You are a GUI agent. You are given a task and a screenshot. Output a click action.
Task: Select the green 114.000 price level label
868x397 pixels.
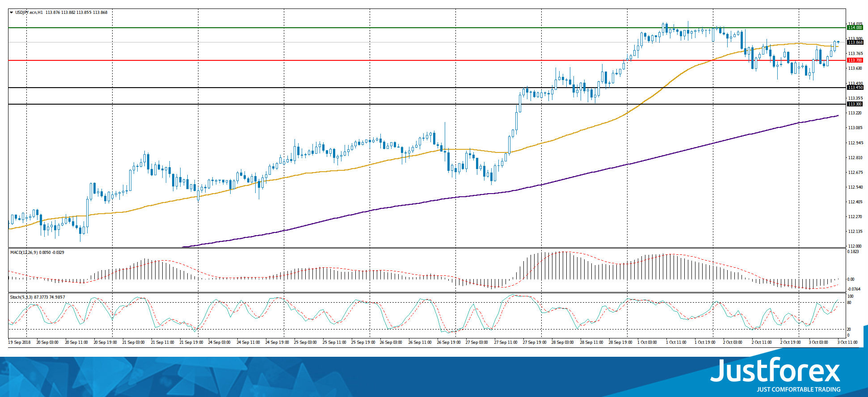(855, 28)
